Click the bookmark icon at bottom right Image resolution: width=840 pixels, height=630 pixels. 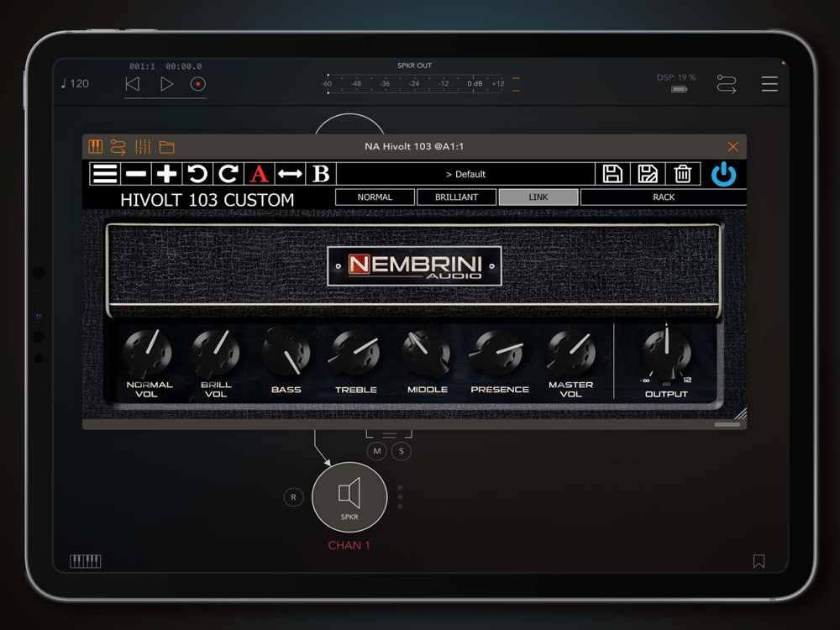759,561
